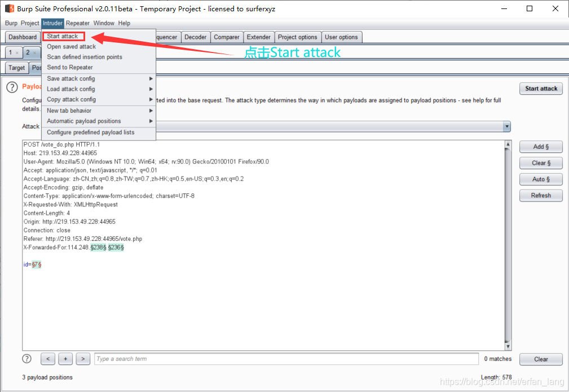This screenshot has height=392, width=569.
Task: Click the Origin header line
Action: [x=69, y=222]
